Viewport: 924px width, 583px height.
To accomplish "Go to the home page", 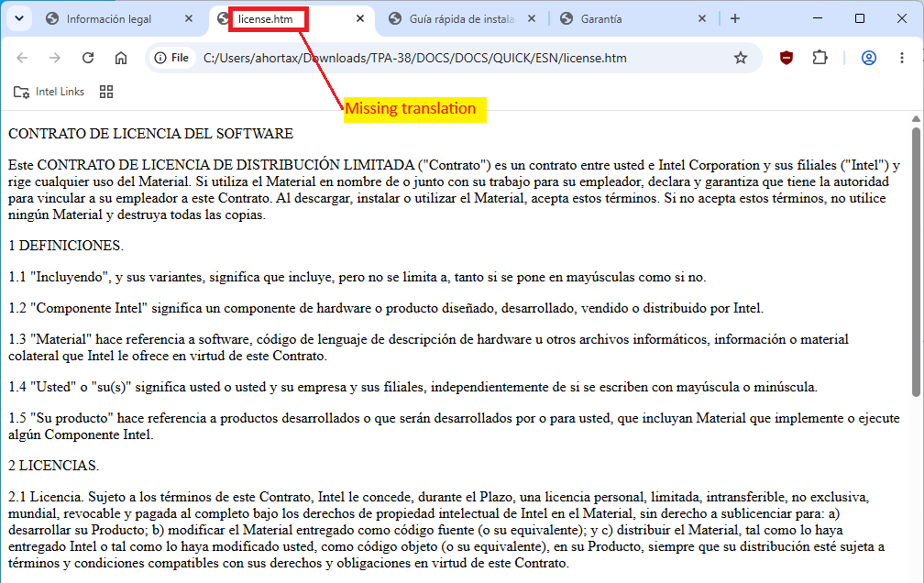I will click(121, 58).
